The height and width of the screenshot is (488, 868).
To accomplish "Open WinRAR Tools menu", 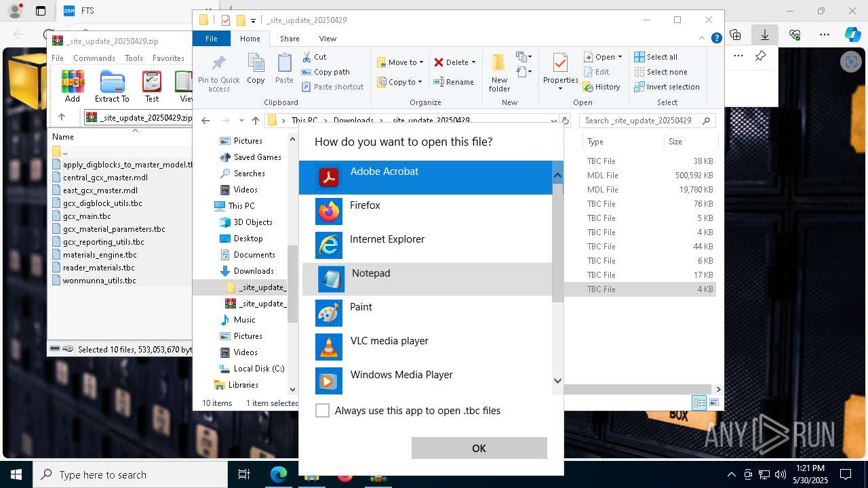I will [134, 58].
